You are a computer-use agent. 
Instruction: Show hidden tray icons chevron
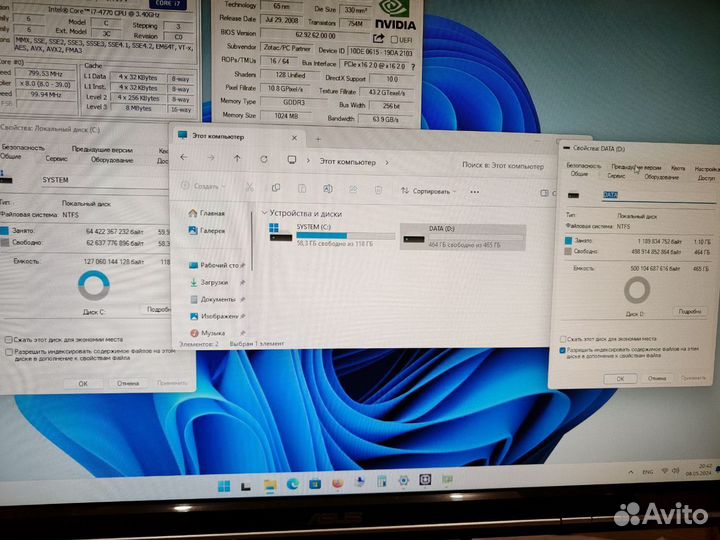631,472
